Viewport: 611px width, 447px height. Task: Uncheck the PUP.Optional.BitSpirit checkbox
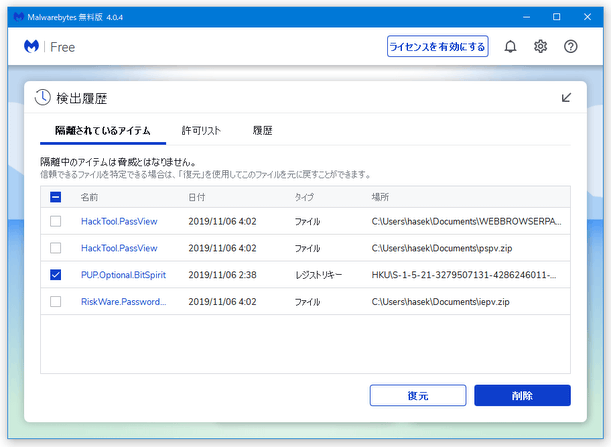tap(55, 275)
